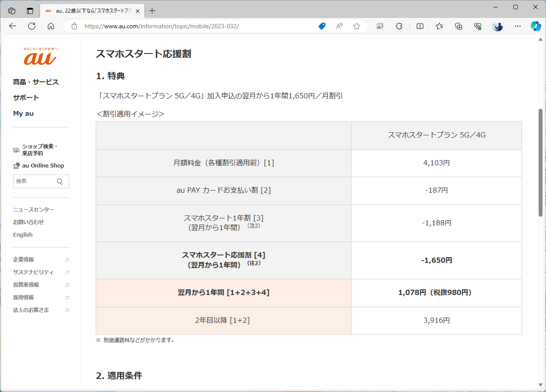
Task: Open the ショップ検索・来店予約 shop search icon
Action: pos(16,149)
